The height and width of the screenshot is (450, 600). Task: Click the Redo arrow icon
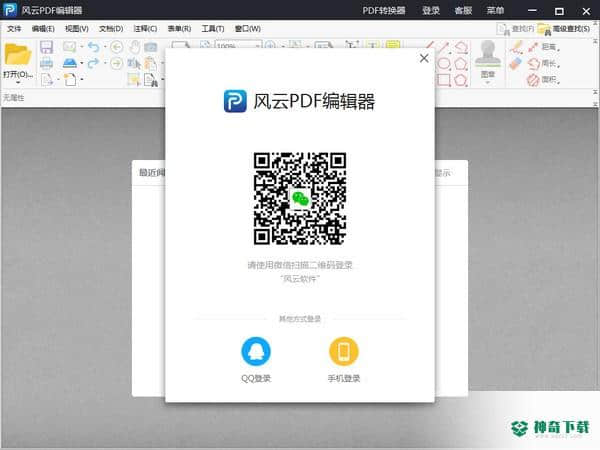(93, 63)
